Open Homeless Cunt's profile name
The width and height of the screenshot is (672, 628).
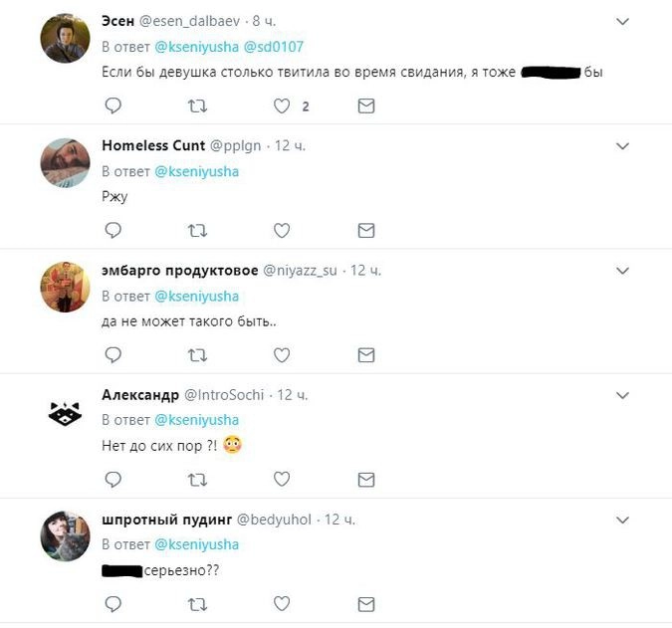point(153,145)
